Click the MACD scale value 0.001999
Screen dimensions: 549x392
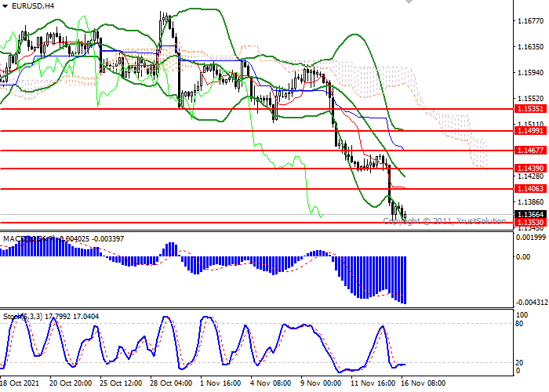point(531,238)
